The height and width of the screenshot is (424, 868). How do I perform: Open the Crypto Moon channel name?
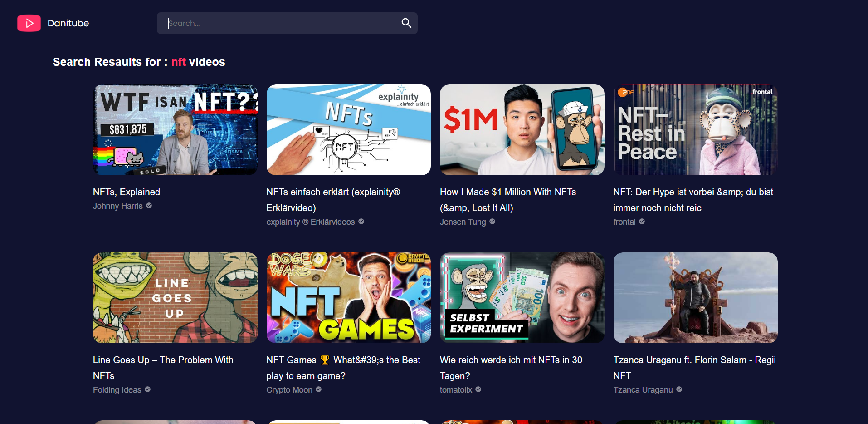pyautogui.click(x=289, y=390)
